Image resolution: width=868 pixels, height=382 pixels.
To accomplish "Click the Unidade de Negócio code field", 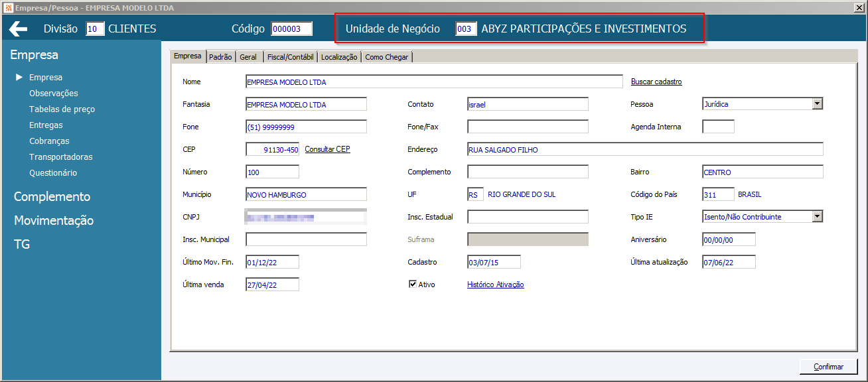I will [466, 29].
